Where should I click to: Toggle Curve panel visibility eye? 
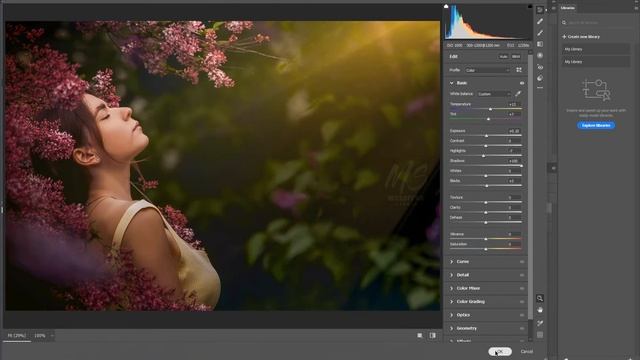[x=522, y=262]
